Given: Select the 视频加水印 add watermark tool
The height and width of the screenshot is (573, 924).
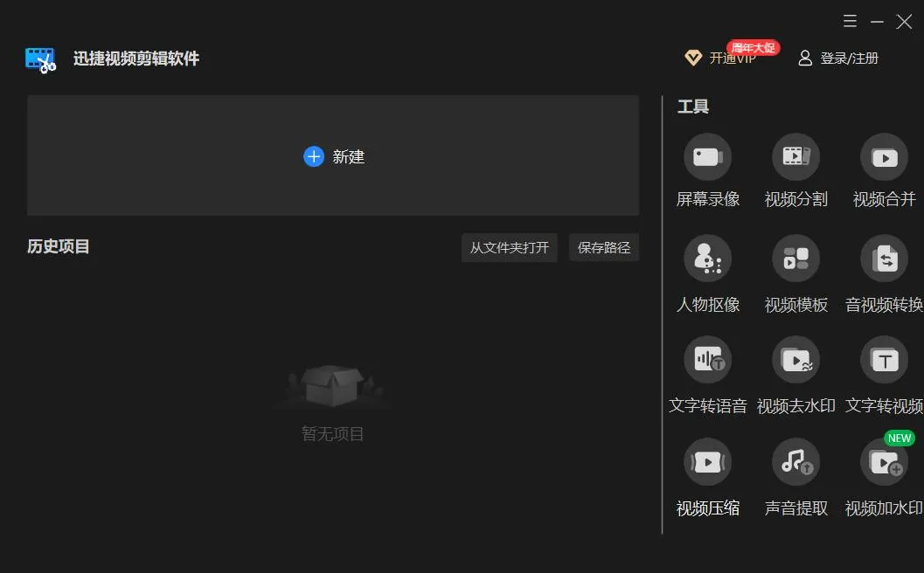Looking at the screenshot, I should click(884, 462).
